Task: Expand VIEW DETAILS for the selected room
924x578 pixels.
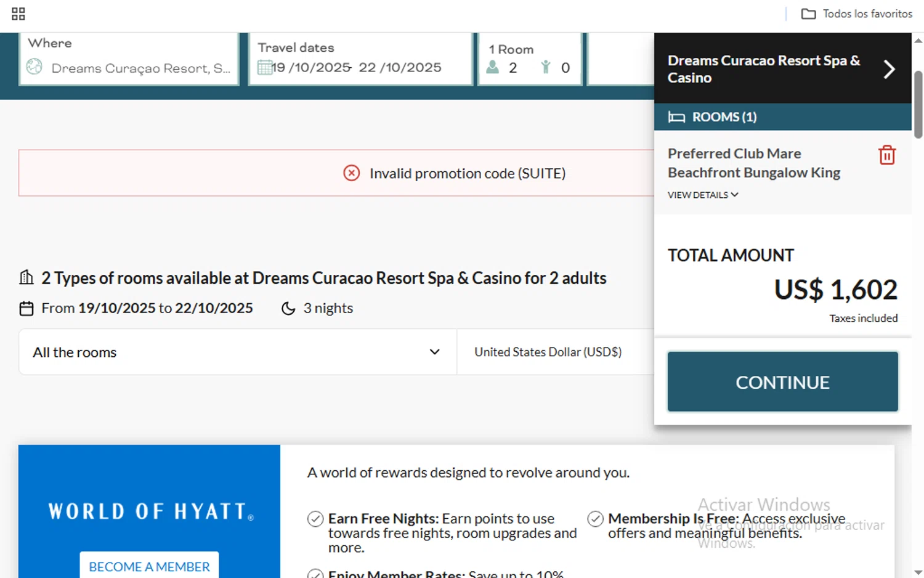Action: click(703, 195)
